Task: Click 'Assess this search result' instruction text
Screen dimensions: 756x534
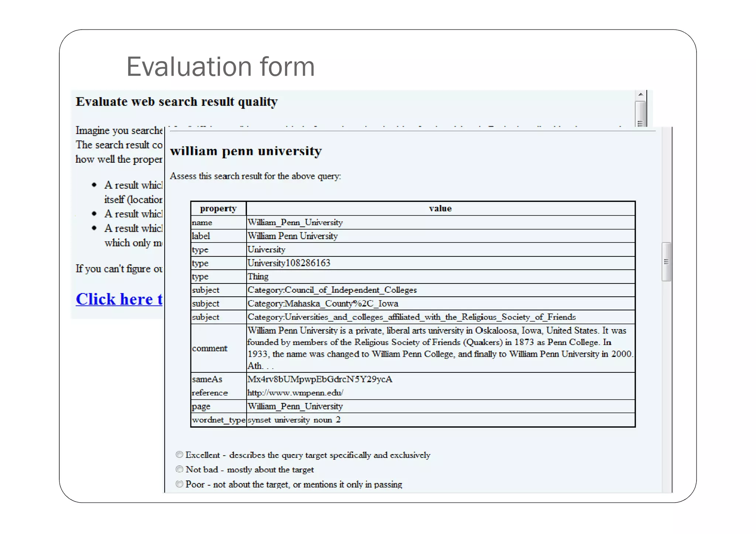Action: (255, 176)
